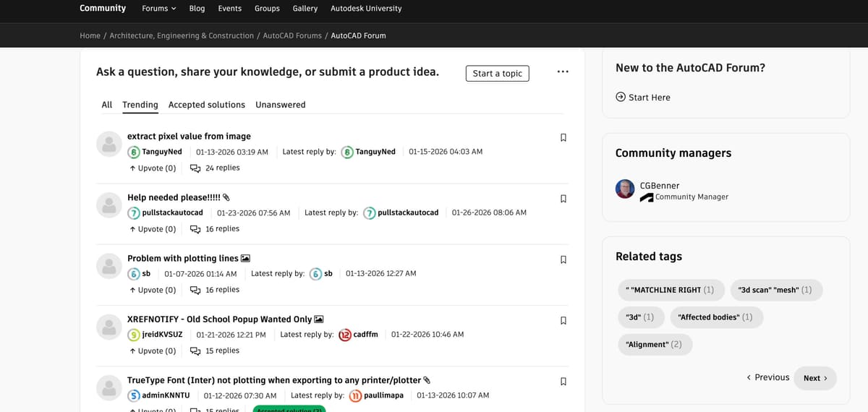The height and width of the screenshot is (412, 868).
Task: Select the Trending tab
Action: (140, 105)
